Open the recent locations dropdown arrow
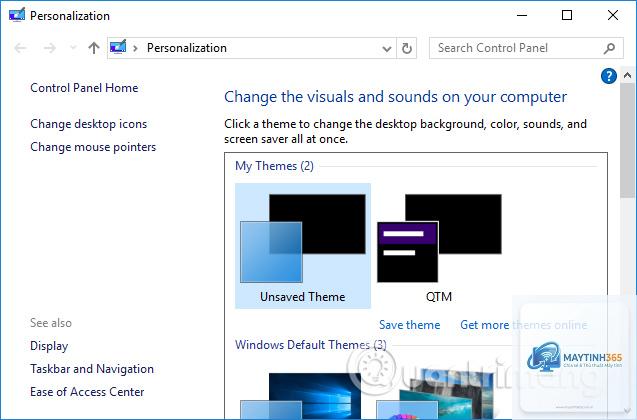637x420 pixels. (x=73, y=48)
